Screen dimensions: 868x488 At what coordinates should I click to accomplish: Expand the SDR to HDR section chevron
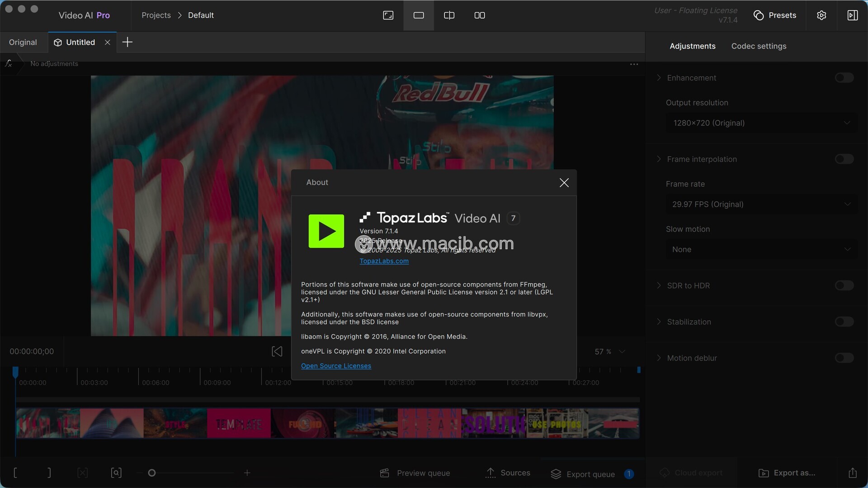(x=659, y=286)
